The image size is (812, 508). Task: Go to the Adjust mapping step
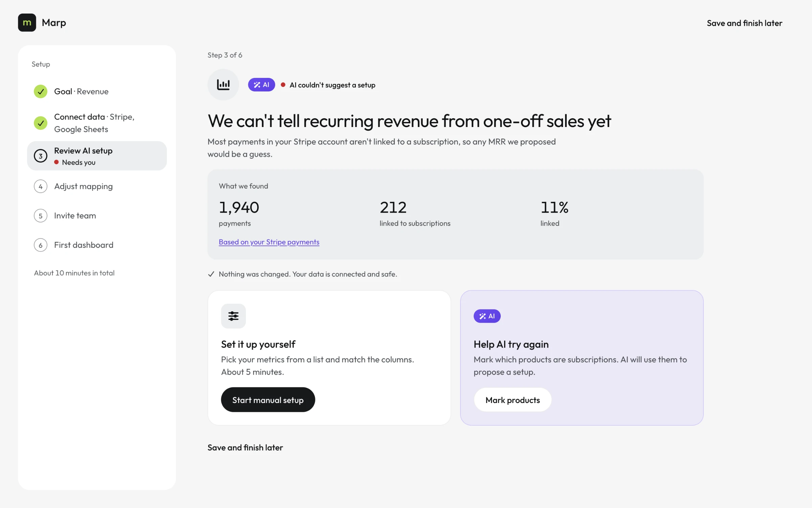click(97, 187)
